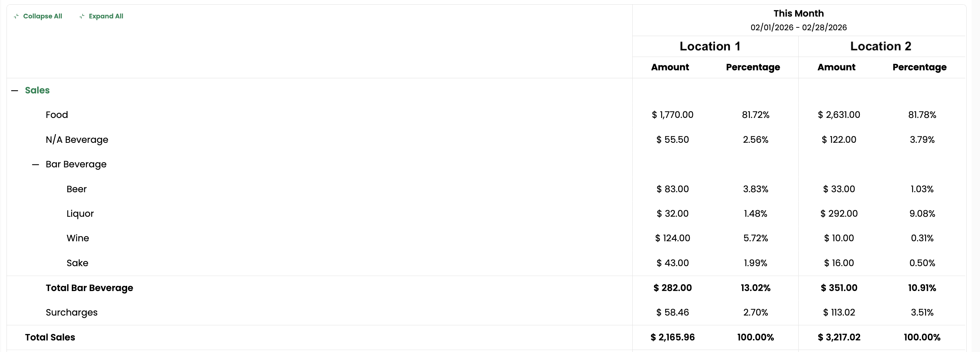Open the Expand All link
Viewport: 980px width, 352px height.
[105, 16]
